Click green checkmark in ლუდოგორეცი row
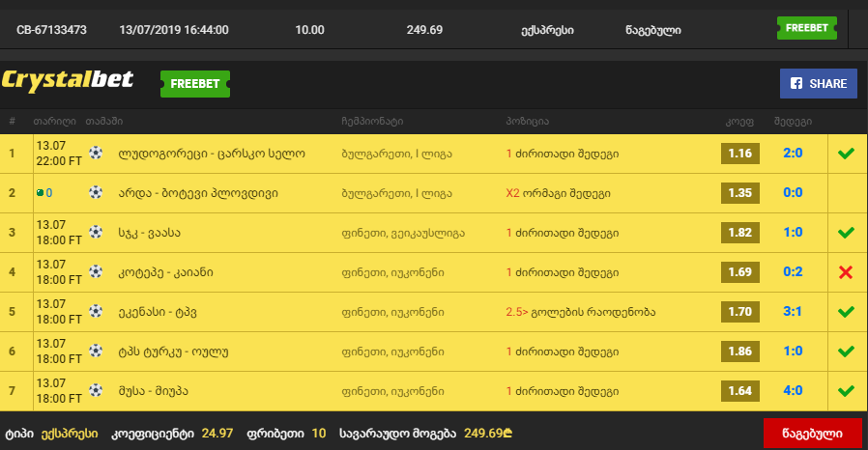Screen dimensions: 868x450 tap(846, 154)
